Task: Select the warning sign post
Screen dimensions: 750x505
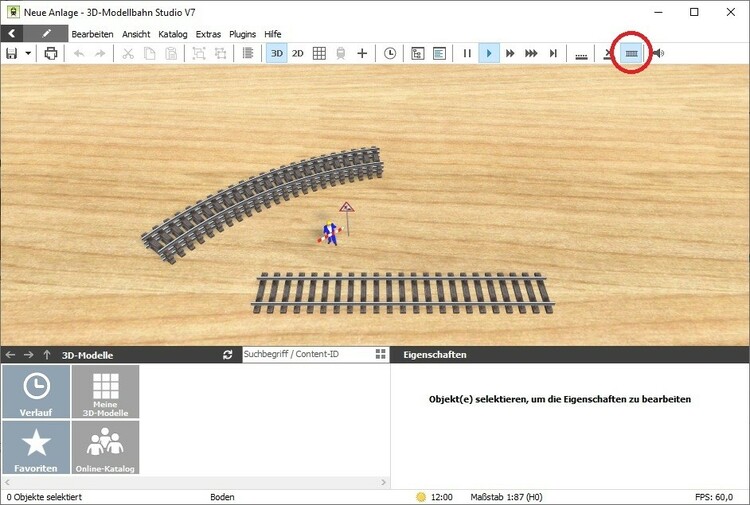Action: click(347, 219)
